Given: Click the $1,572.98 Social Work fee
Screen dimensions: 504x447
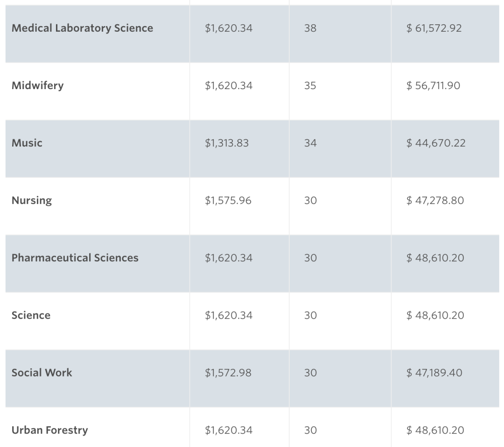Looking at the screenshot, I should (228, 373).
